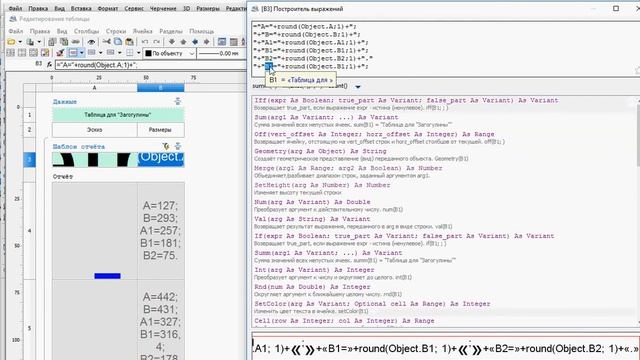Click the Summ(arg1 As Variant...) function entry
Screen dimensions: 640x360
(328, 253)
